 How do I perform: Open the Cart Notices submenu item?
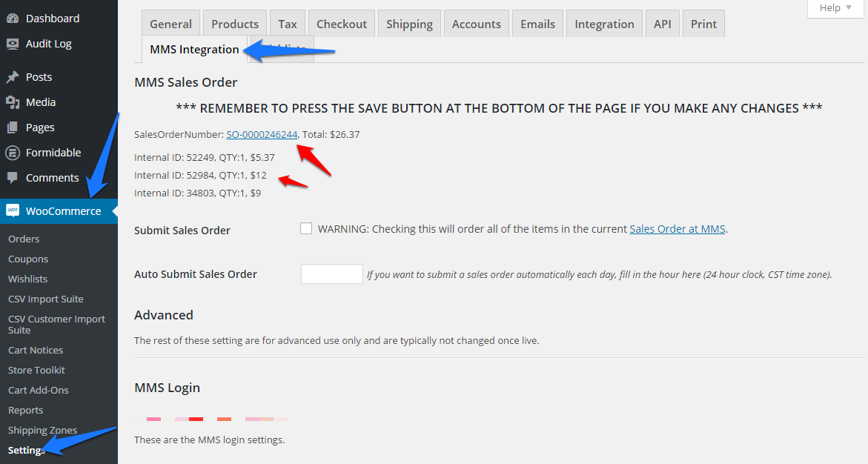point(36,350)
